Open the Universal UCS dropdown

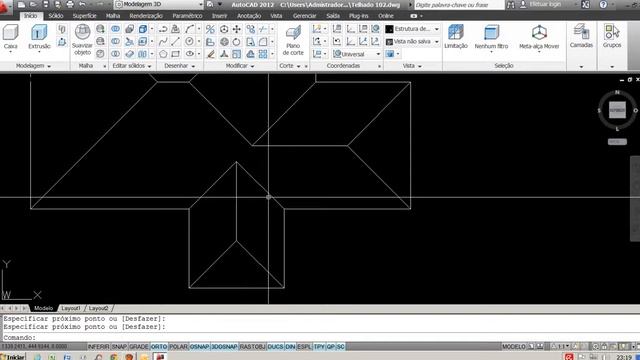tap(357, 54)
